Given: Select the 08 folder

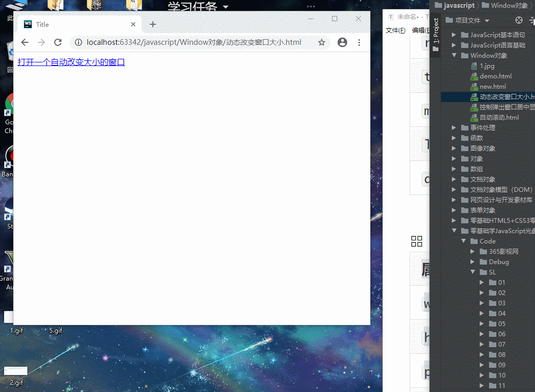Looking at the screenshot, I should point(497,354).
